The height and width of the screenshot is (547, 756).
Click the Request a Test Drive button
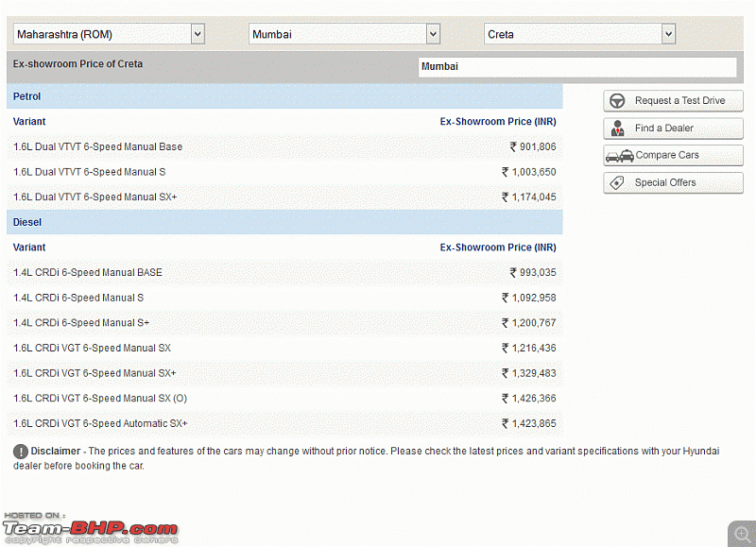pos(673,101)
